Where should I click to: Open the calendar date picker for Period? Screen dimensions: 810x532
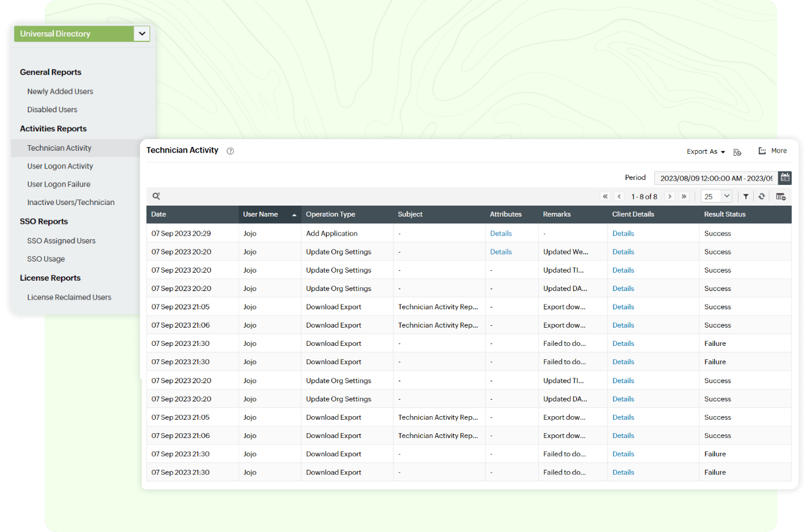point(785,178)
